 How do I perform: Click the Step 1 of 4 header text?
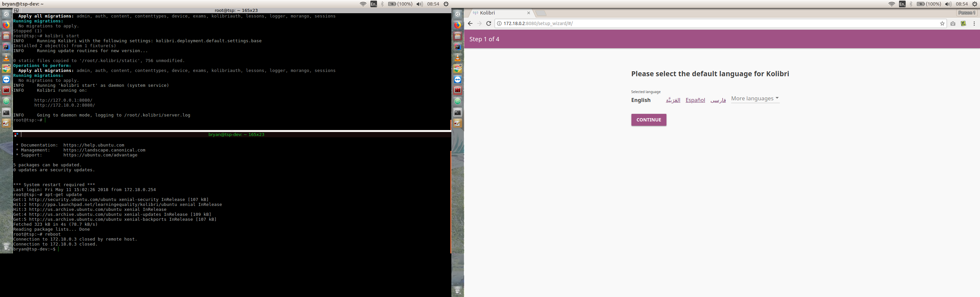[484, 39]
